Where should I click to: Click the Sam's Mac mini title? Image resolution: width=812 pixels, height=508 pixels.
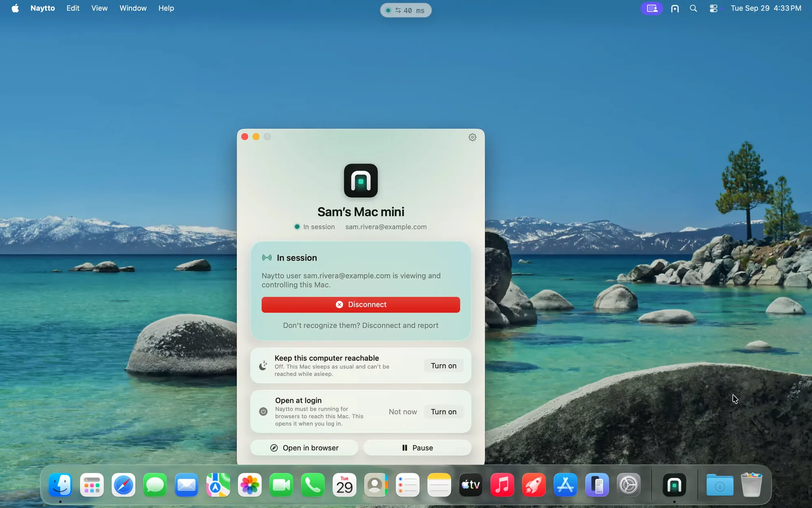(x=361, y=212)
